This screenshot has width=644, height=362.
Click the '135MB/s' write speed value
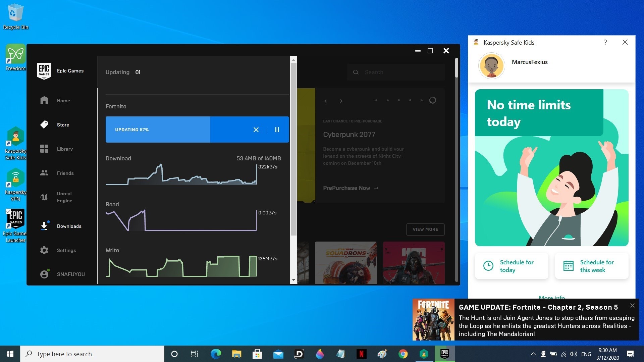point(268,259)
